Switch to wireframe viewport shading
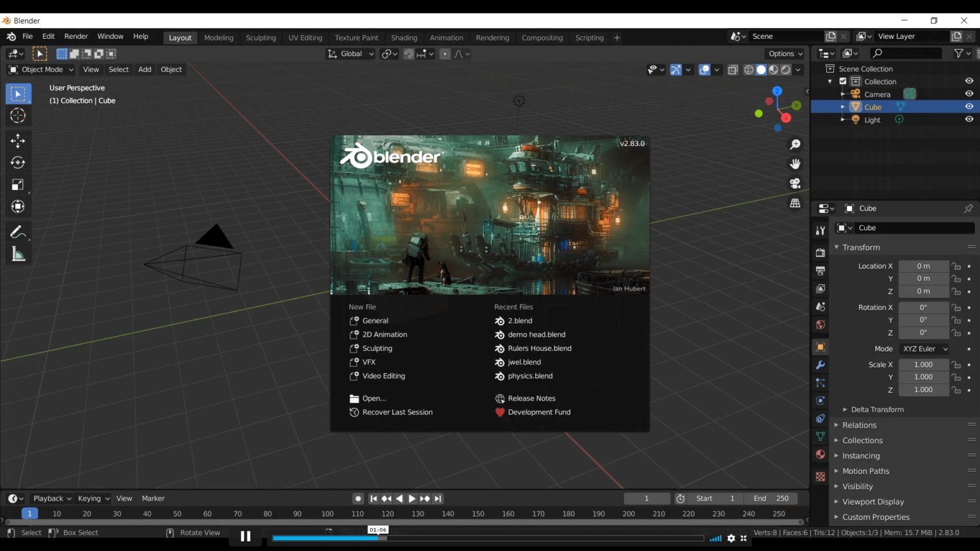This screenshot has width=980, height=551. [749, 70]
